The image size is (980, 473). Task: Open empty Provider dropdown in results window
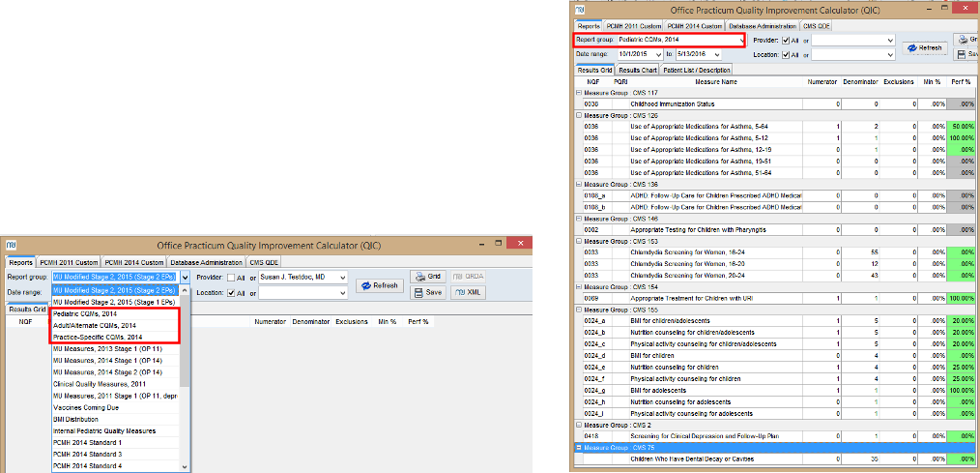[x=891, y=41]
